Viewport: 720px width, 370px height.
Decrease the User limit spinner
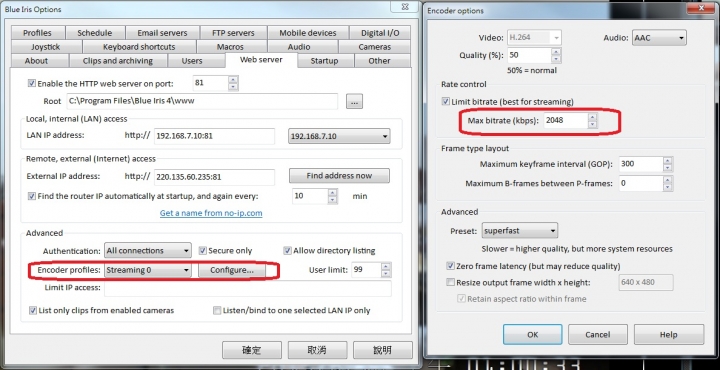click(386, 274)
